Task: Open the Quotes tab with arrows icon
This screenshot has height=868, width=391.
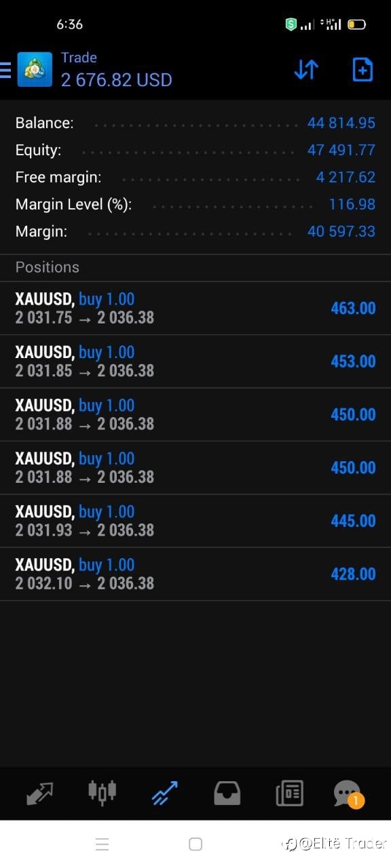Action: [x=39, y=793]
